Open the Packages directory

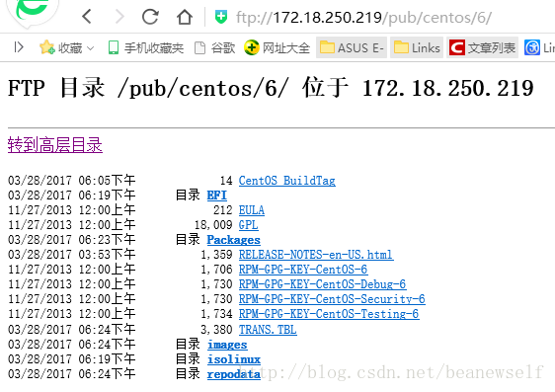pos(234,240)
